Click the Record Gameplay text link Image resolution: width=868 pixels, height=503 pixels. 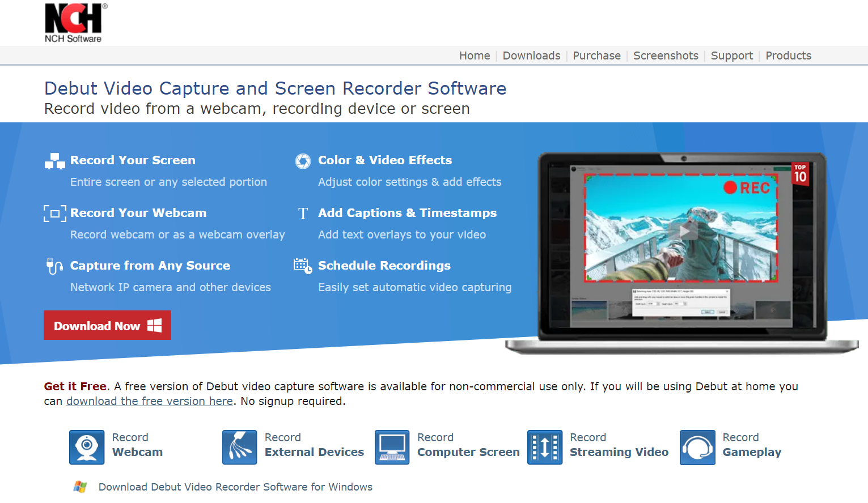pos(752,445)
